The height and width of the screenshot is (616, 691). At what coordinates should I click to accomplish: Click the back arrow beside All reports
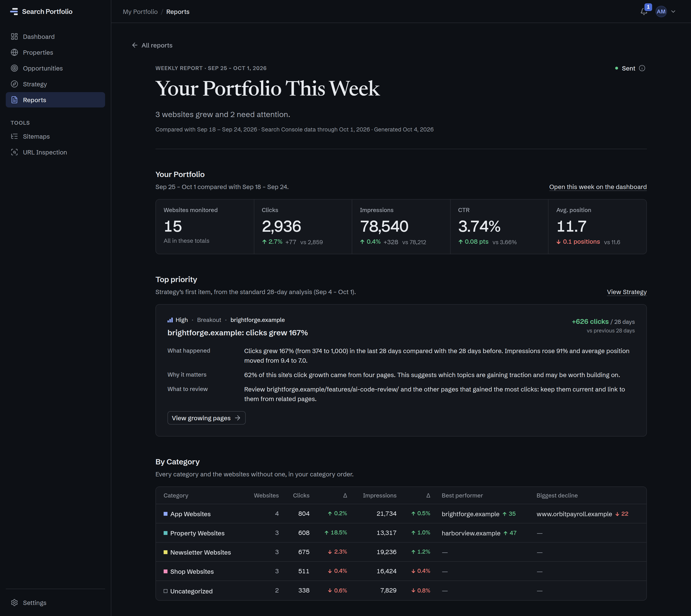click(135, 45)
